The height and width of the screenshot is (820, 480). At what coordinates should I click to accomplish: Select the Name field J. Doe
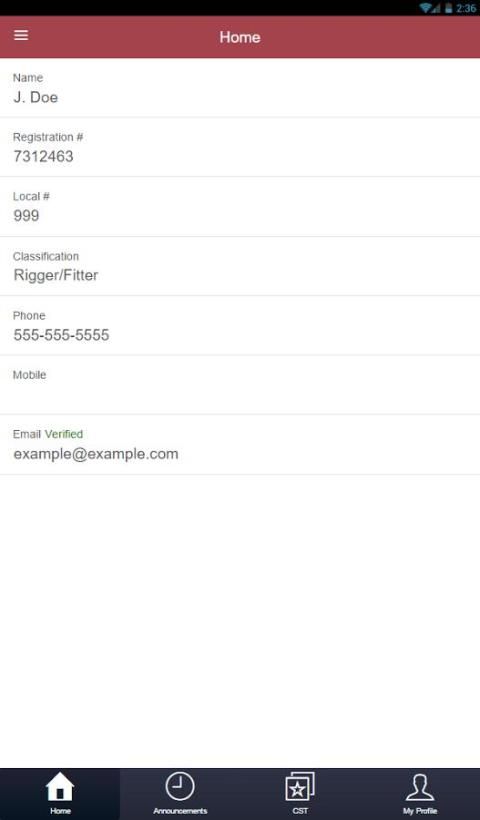tap(240, 88)
